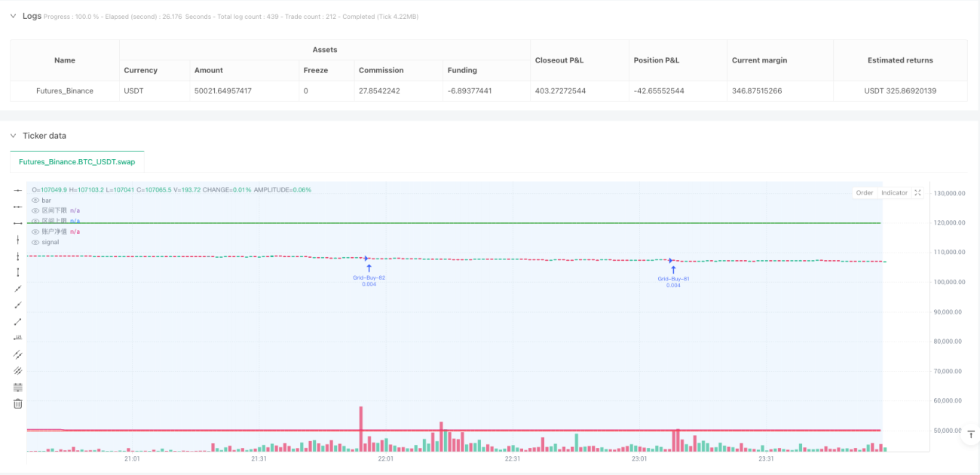Select the horizontal ray line drawing tool
The image size is (980, 475).
pos(18,207)
